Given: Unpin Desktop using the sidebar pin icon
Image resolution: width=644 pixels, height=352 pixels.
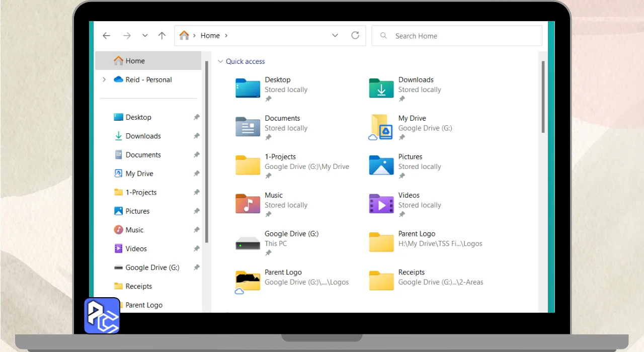Looking at the screenshot, I should click(x=197, y=117).
